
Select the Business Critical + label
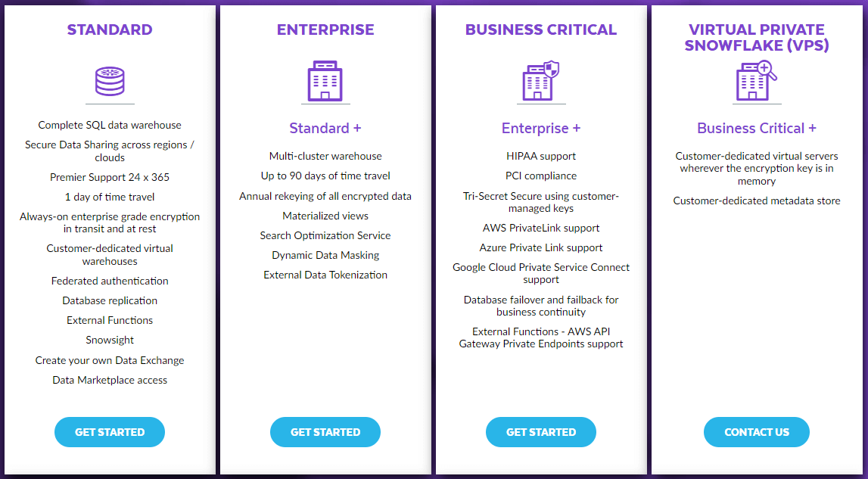point(756,128)
